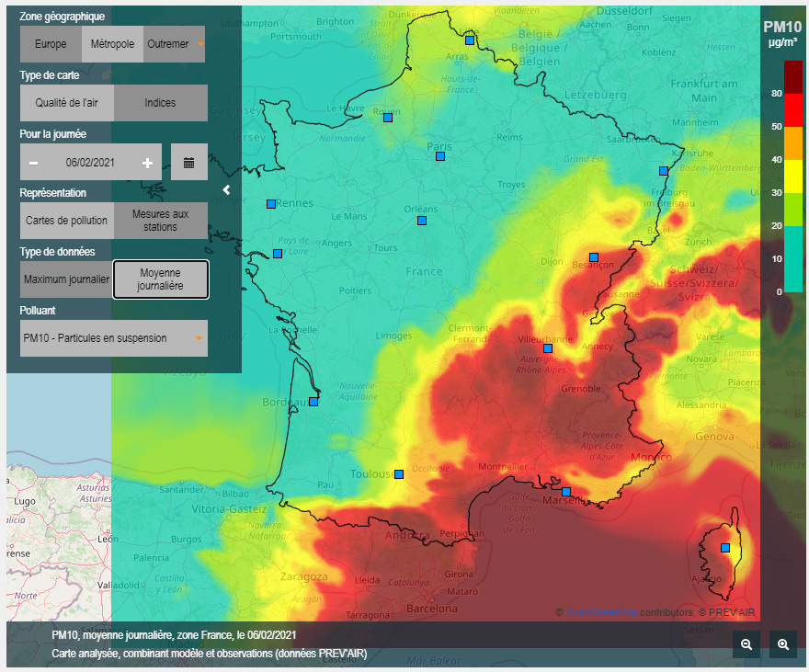Click the 'Grenoble' city label on the map

pyautogui.click(x=580, y=389)
